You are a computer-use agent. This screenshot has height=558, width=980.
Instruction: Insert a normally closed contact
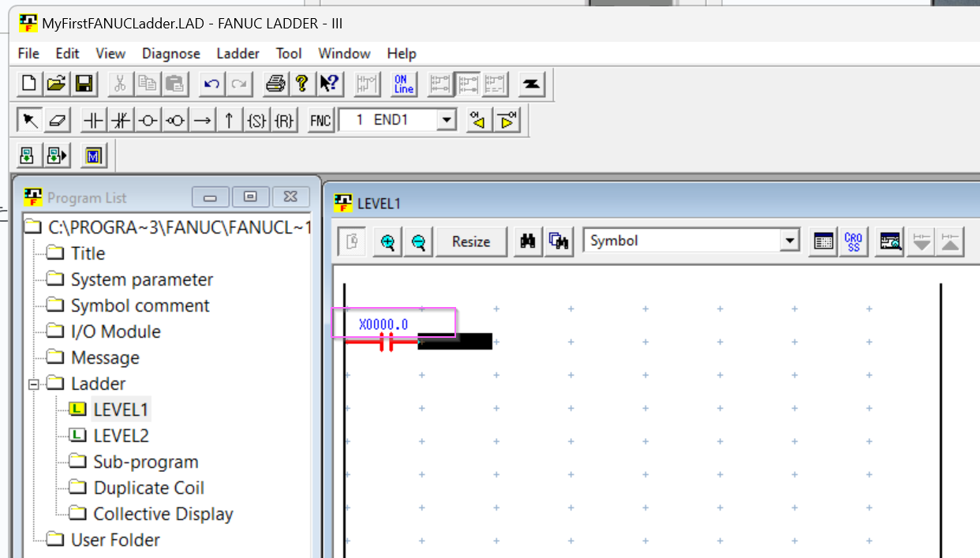click(121, 121)
